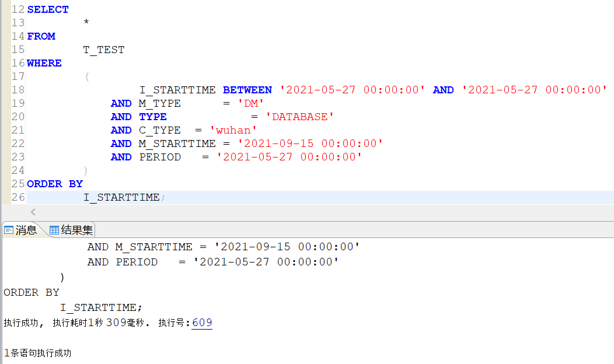Click line number 12 in gutter
614x364 pixels.
pyautogui.click(x=18, y=9)
